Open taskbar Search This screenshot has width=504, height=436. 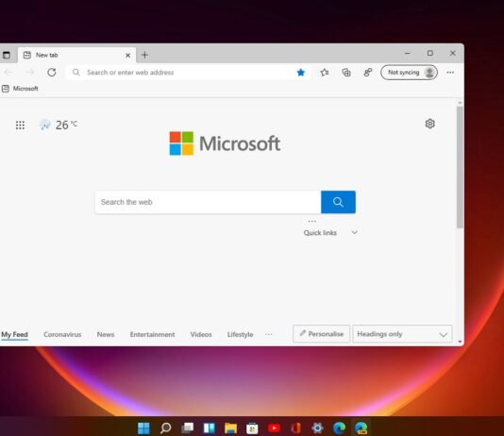165,428
